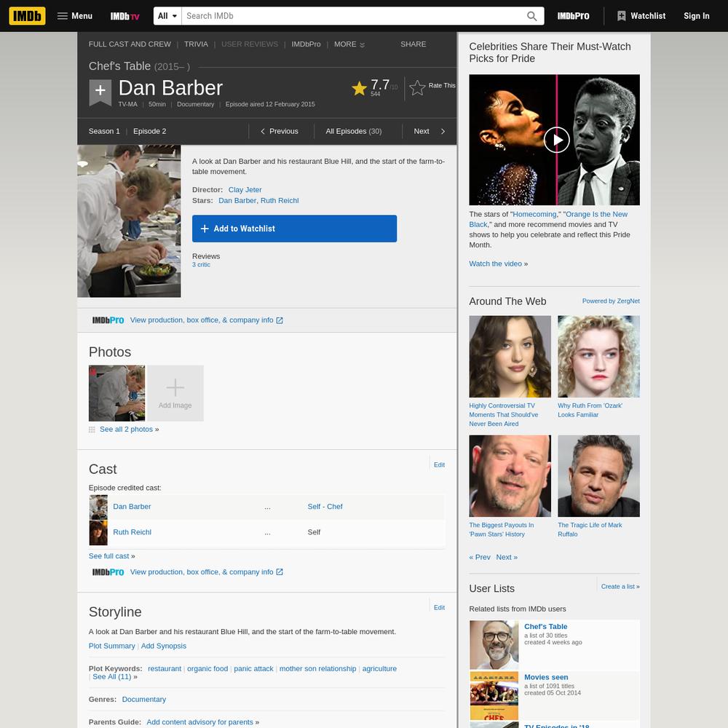The height and width of the screenshot is (728, 728).
Task: Open the IMDbPro tab in title bar
Action: tap(306, 44)
